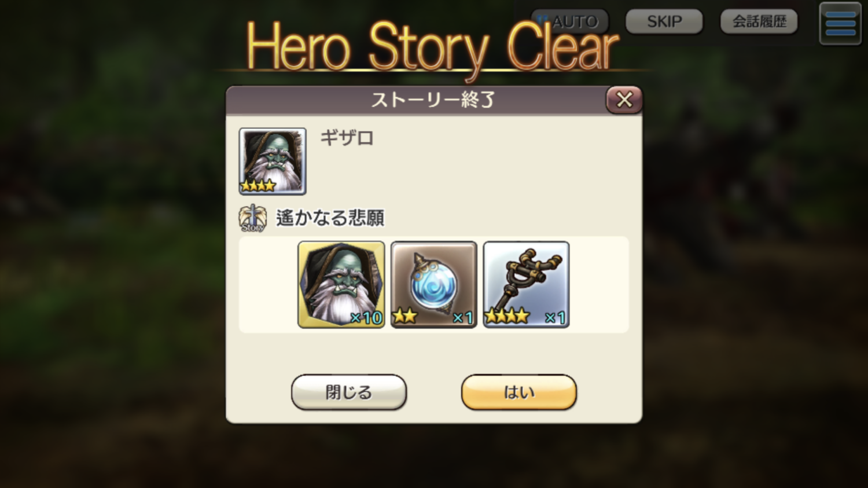Screen dimensions: 868x488
Task: Tap the ギザロ character portrait
Action: tap(273, 161)
